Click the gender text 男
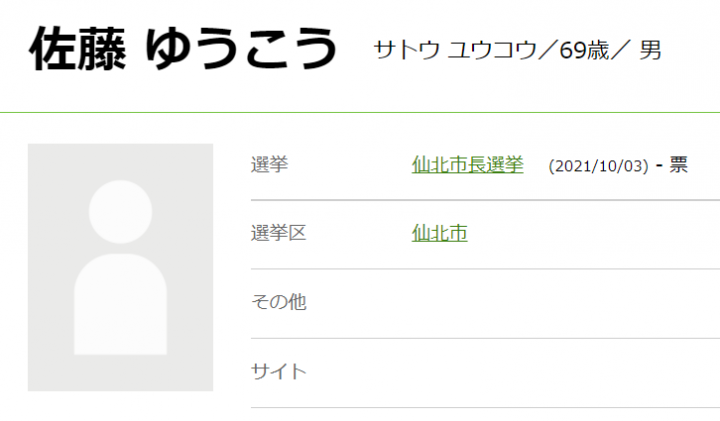The height and width of the screenshot is (421, 720). (x=651, y=50)
